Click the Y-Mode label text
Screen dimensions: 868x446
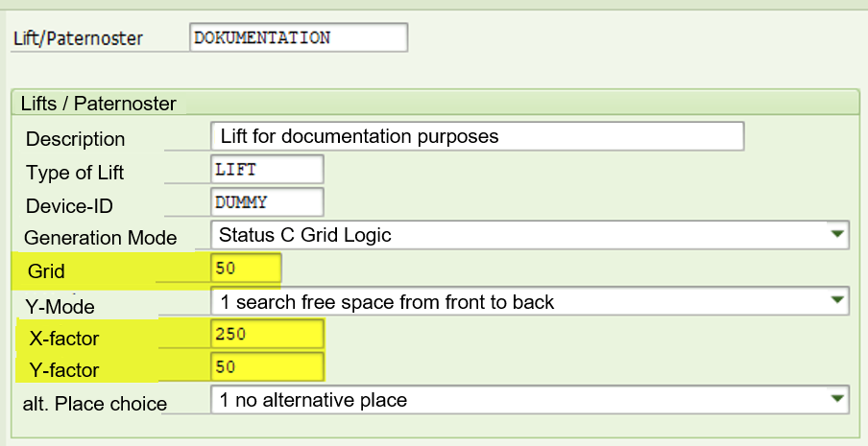(x=60, y=306)
